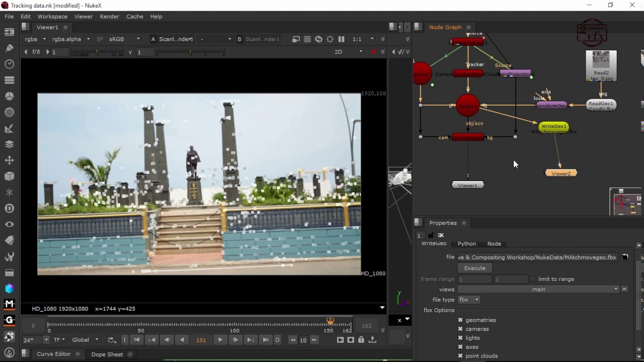Click the clear all panels icon in Properties

pyautogui.click(x=441, y=235)
